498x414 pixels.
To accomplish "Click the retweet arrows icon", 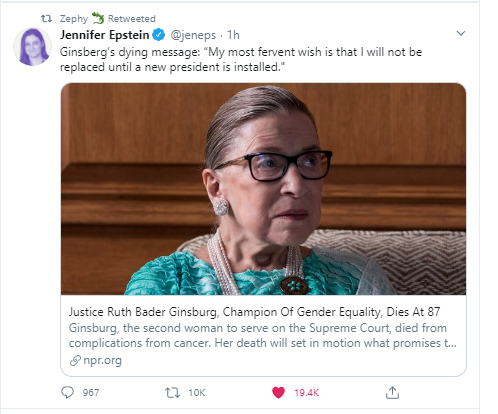I will click(x=173, y=393).
